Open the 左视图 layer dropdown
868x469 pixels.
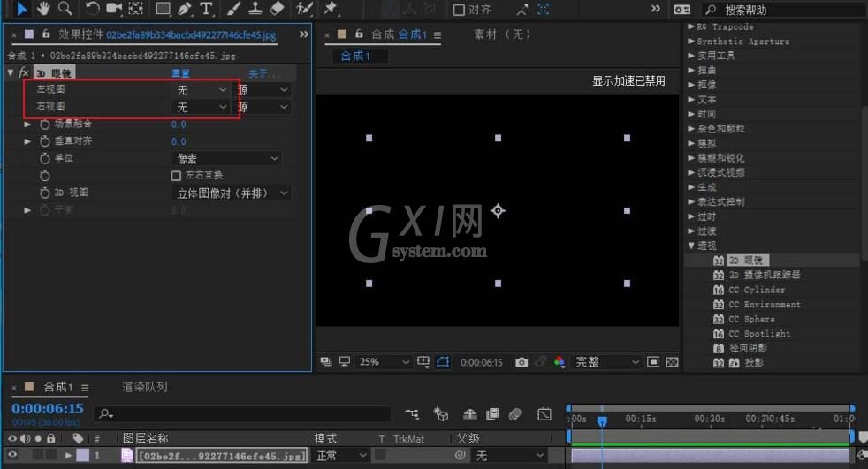tap(202, 90)
